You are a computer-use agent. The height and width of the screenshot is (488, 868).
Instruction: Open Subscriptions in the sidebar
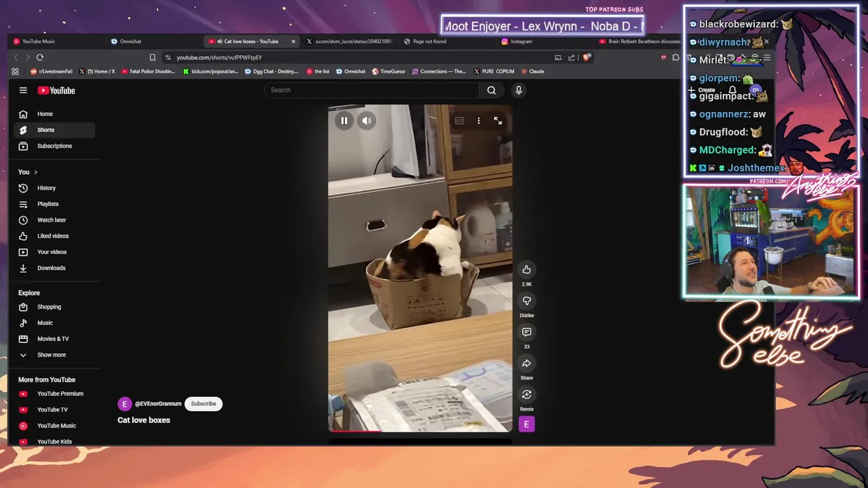54,146
